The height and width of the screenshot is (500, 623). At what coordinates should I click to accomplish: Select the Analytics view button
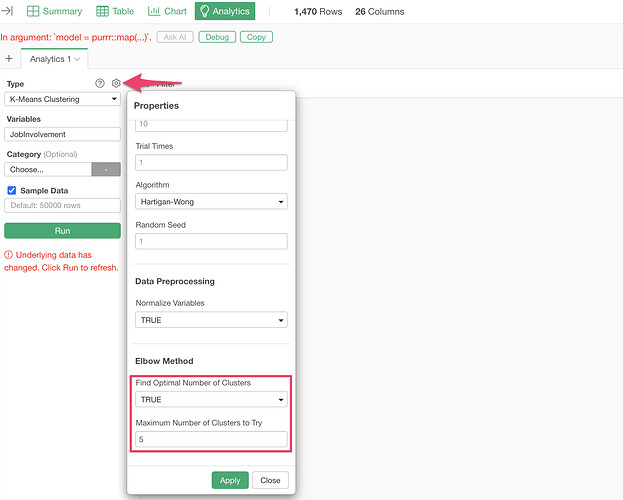click(224, 11)
